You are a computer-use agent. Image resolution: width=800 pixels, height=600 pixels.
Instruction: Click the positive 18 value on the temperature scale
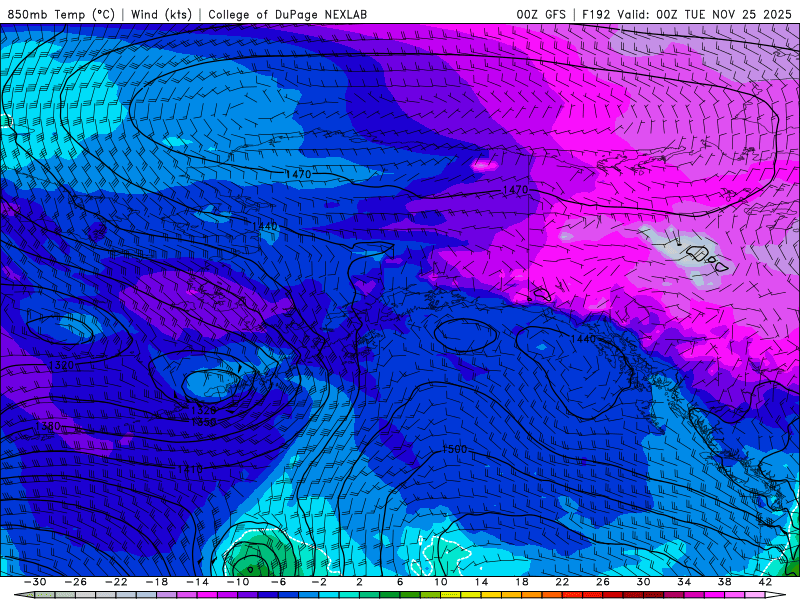521,582
